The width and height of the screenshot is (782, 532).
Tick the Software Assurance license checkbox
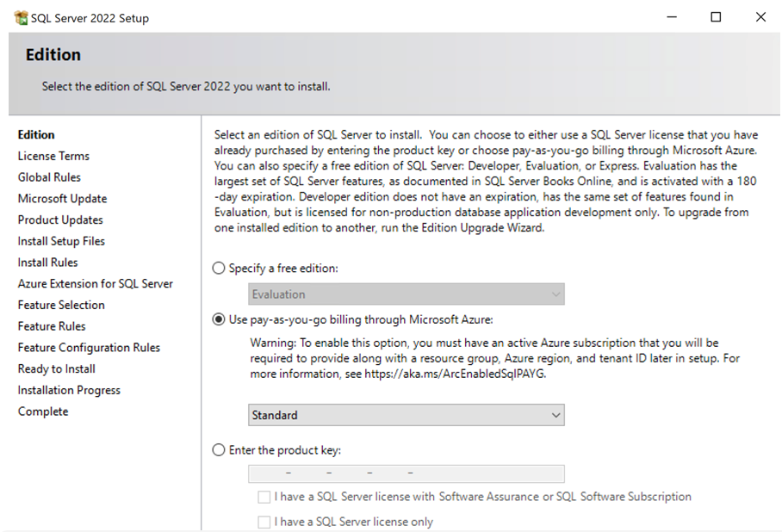point(264,497)
